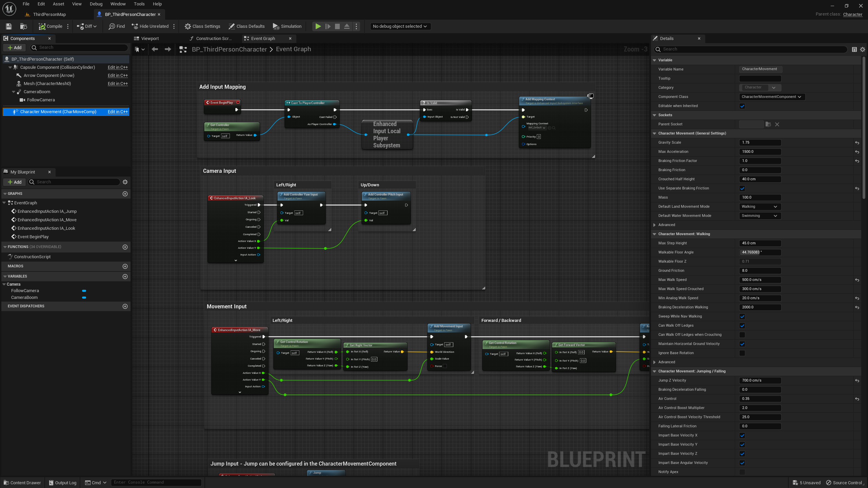Toggle Editable when Inherited checkbox

[x=742, y=106]
